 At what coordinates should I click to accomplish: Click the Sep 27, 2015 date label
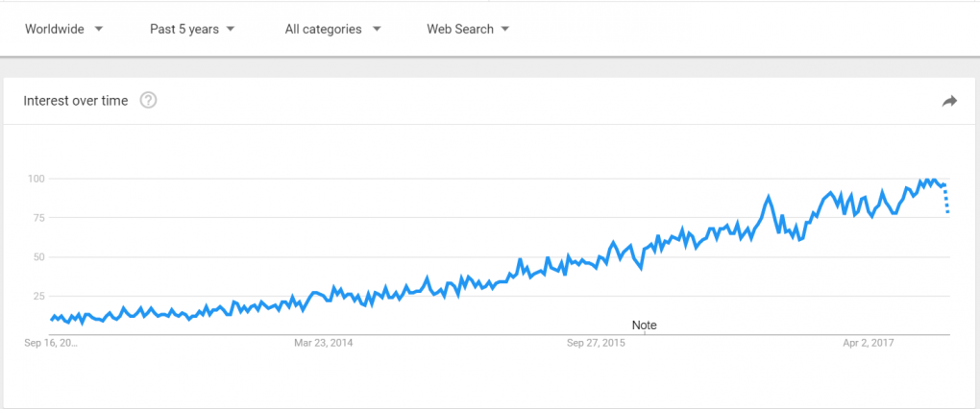pyautogui.click(x=596, y=342)
